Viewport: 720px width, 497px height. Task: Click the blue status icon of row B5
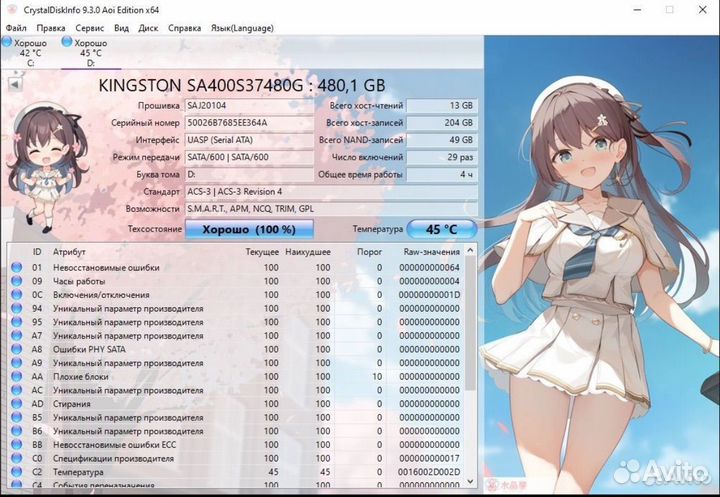pyautogui.click(x=17, y=417)
